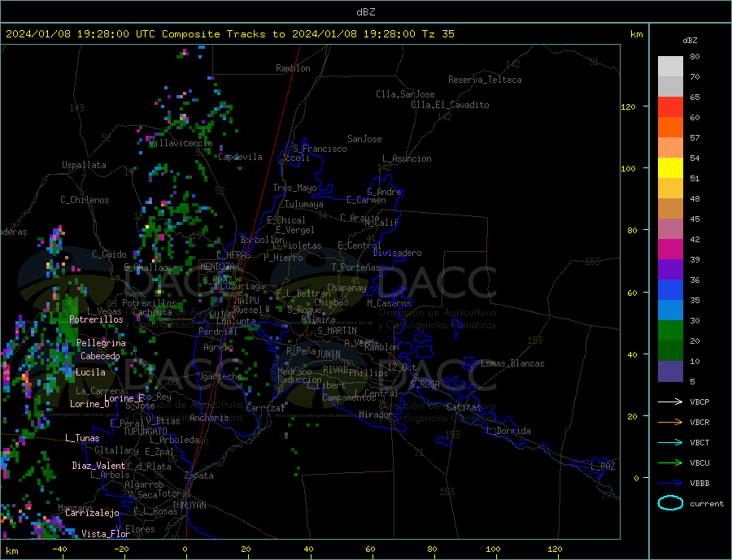Click the 'current' legend label
732x560 pixels.
tap(707, 504)
